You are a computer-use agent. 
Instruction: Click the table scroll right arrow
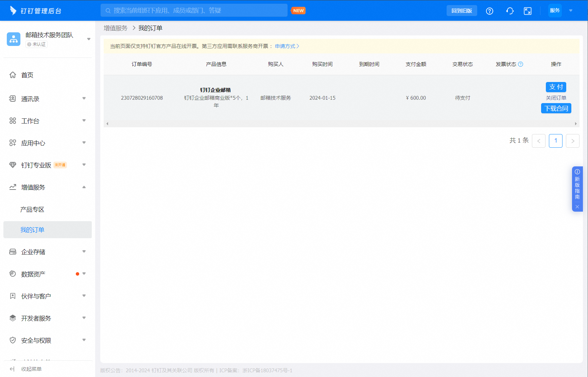(x=576, y=124)
